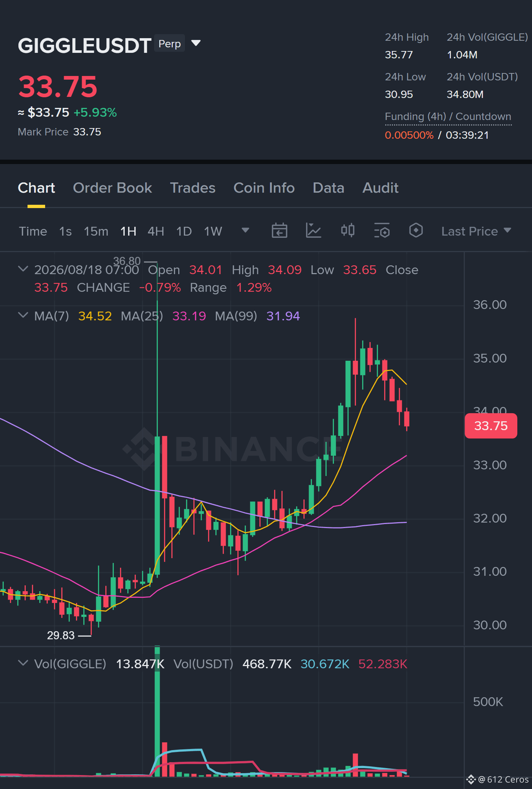Click the red 52.283K volume MA value
532x789 pixels.
point(383,664)
